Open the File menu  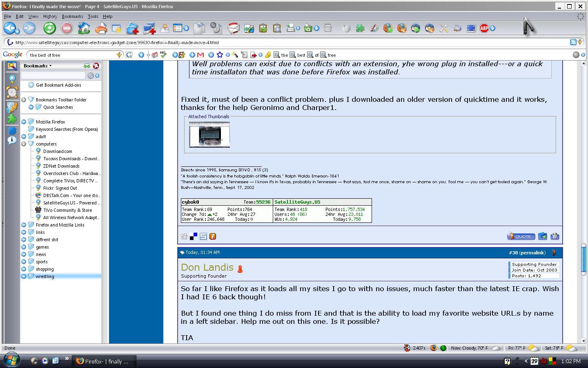point(7,16)
